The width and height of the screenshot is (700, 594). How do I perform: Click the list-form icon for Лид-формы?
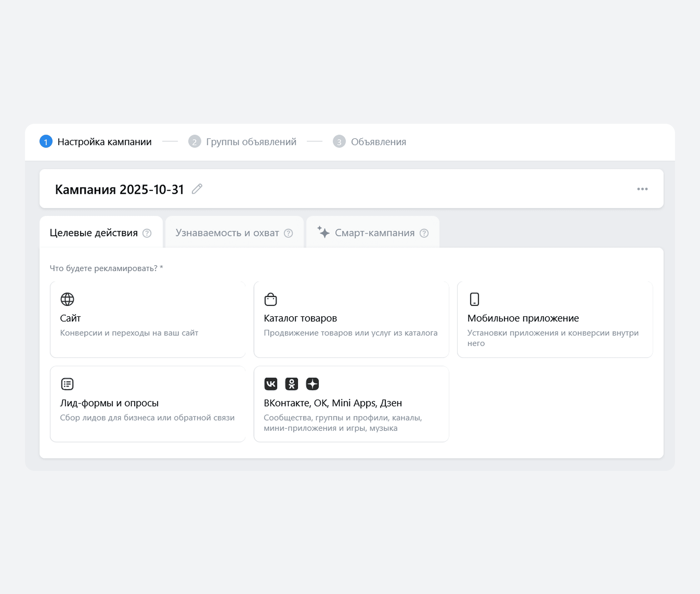(67, 384)
